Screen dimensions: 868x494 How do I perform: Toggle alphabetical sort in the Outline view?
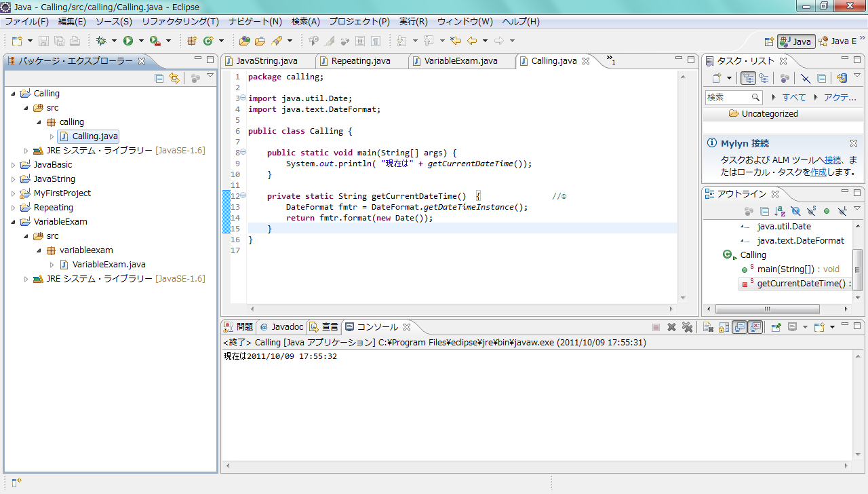[x=780, y=212]
